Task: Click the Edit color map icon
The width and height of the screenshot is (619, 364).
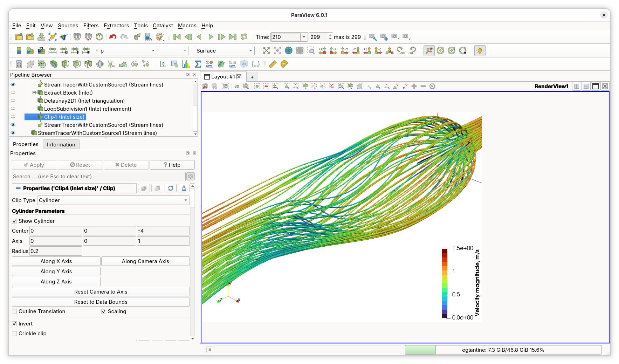Action: point(30,50)
